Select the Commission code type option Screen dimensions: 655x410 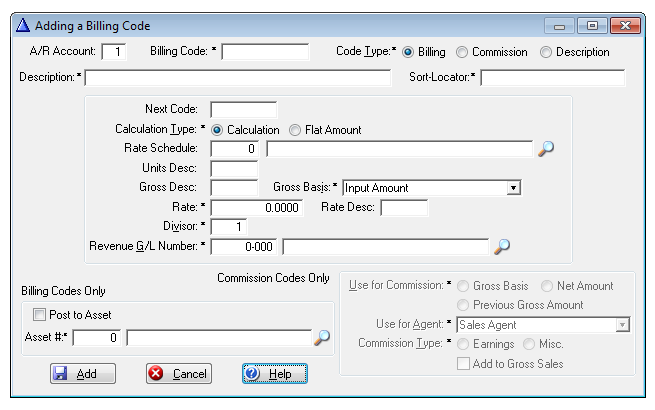point(461,52)
